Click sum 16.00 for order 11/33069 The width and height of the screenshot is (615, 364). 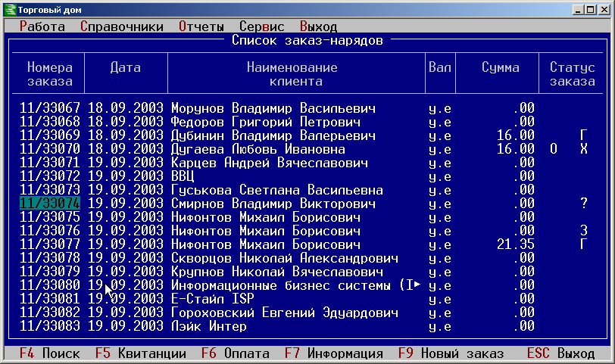click(516, 135)
